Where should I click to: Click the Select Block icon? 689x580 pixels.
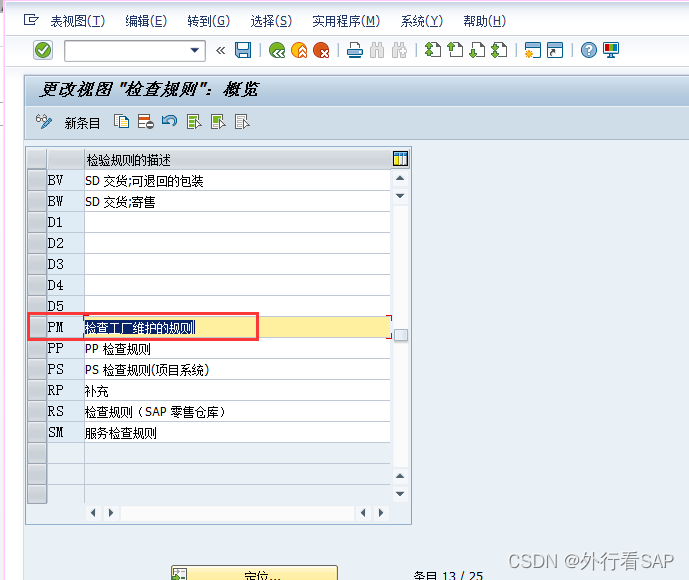[x=218, y=121]
